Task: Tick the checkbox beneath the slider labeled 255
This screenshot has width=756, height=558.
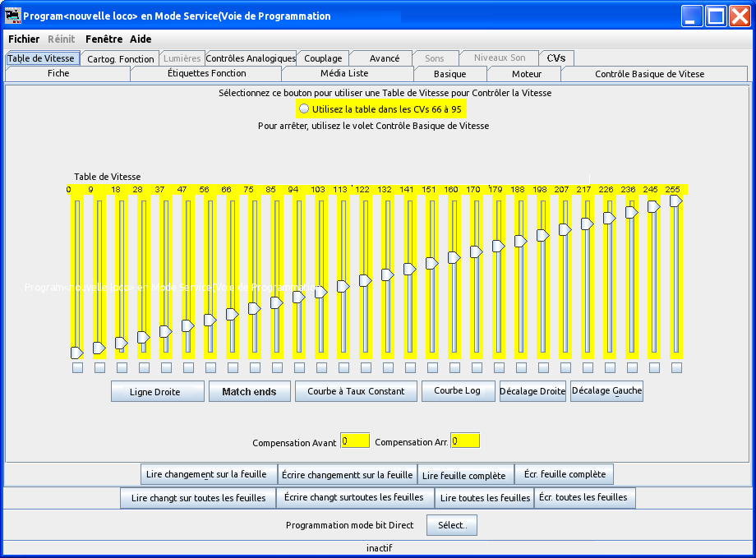Action: coord(676,367)
